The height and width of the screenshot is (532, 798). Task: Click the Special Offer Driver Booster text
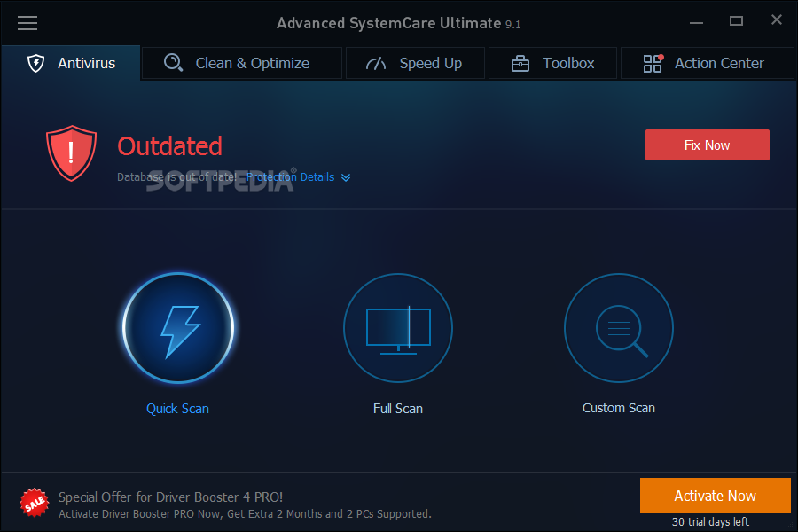(170, 497)
